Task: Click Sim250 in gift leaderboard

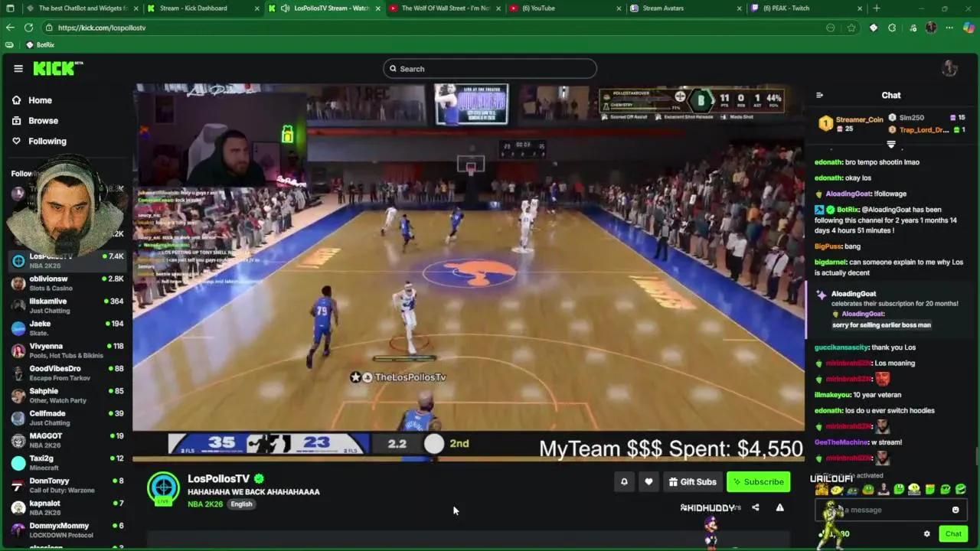Action: (911, 118)
